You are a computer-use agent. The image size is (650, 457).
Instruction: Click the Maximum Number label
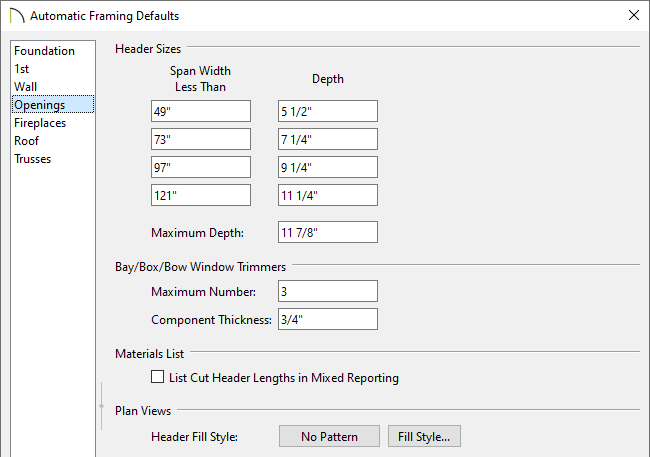coord(203,292)
